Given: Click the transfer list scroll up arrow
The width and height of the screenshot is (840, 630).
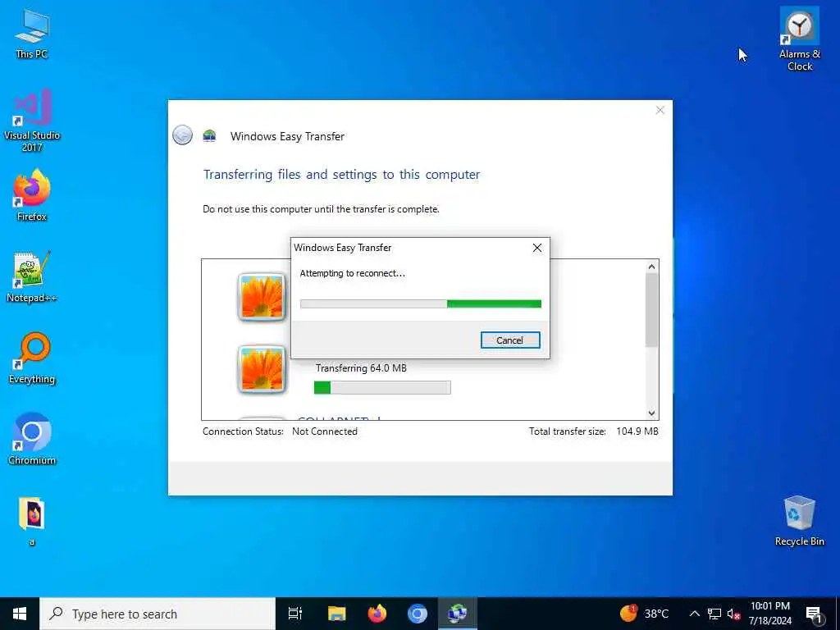Looking at the screenshot, I should coord(651,267).
